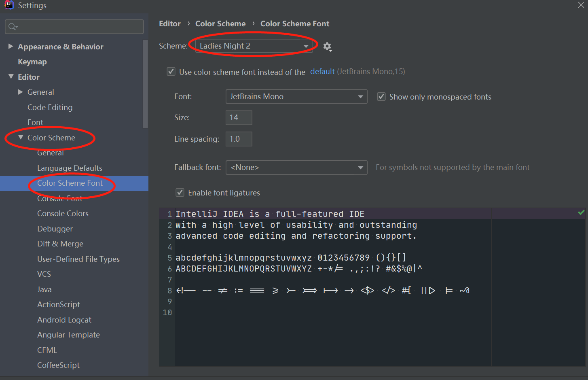
Task: Select Appearance & Behavior in settings tree
Action: [x=61, y=47]
